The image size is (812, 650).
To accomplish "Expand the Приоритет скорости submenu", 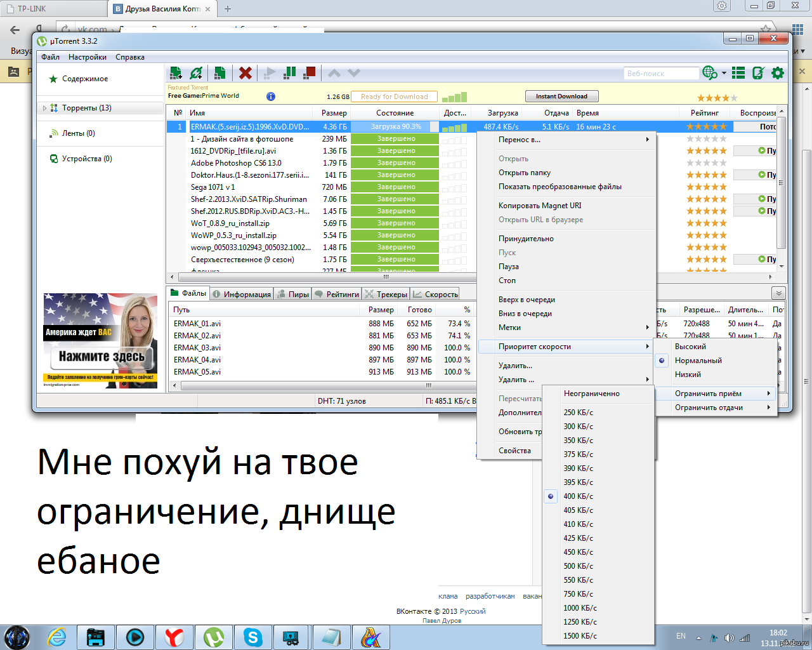I will point(566,347).
